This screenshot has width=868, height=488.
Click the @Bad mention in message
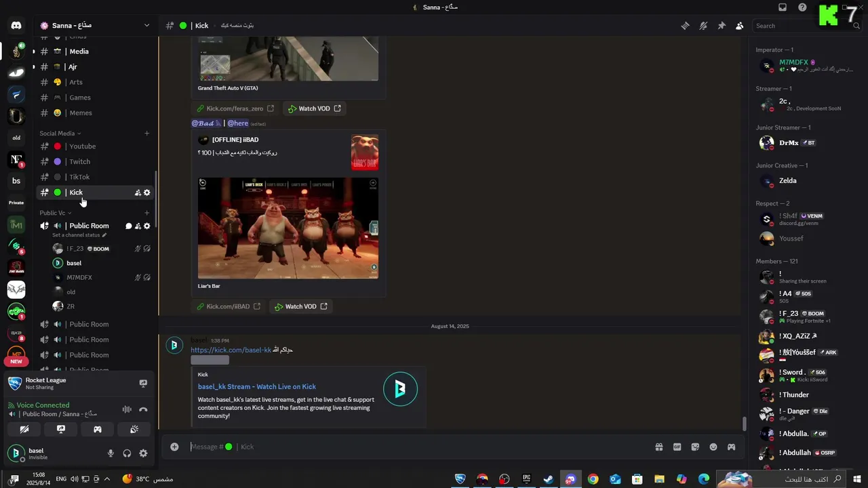(x=206, y=123)
